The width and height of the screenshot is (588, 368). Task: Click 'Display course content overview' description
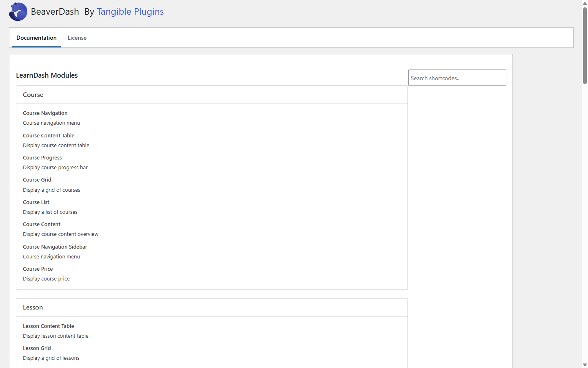tap(60, 234)
